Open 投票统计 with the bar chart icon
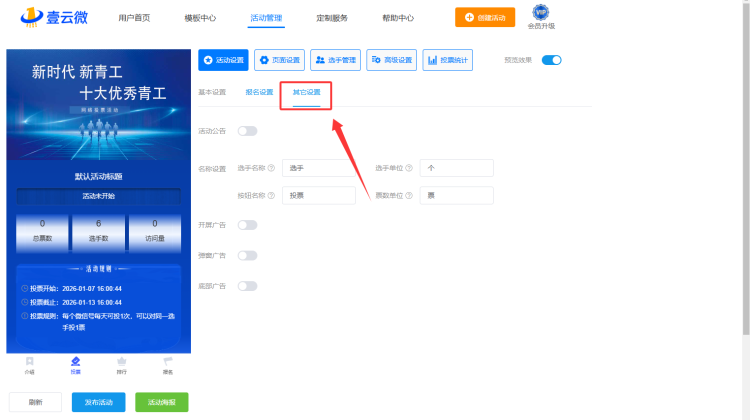The width and height of the screenshot is (750, 420). click(x=448, y=60)
